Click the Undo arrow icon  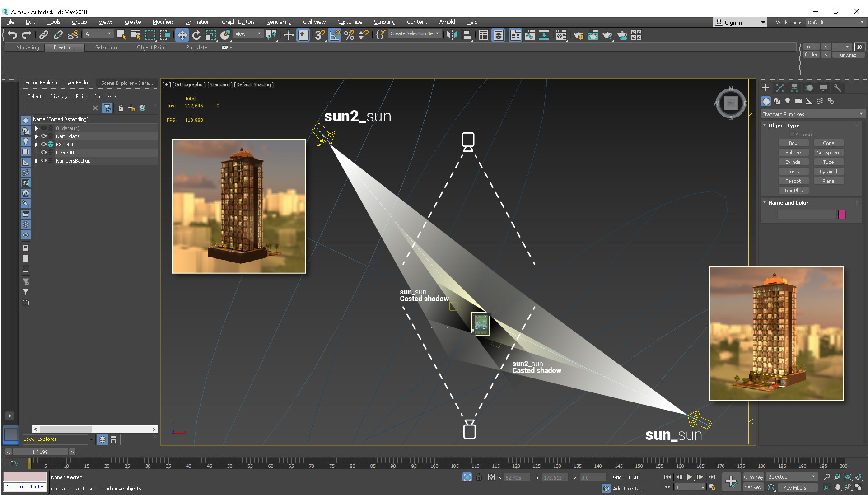coord(12,35)
